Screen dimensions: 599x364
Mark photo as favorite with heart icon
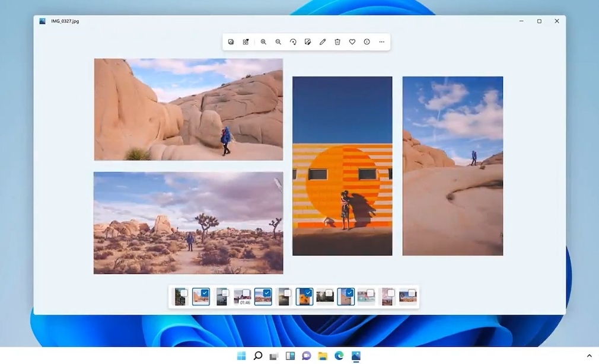[x=352, y=42]
